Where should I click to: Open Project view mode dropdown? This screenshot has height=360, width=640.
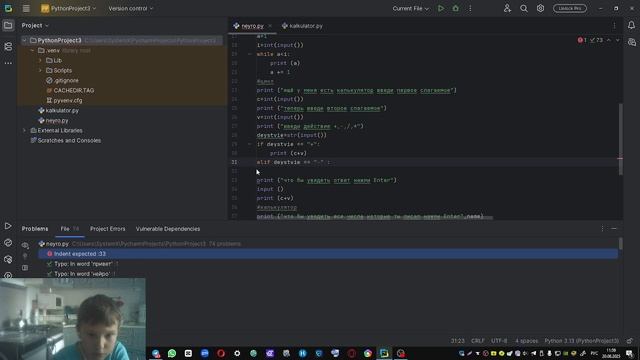coord(35,25)
